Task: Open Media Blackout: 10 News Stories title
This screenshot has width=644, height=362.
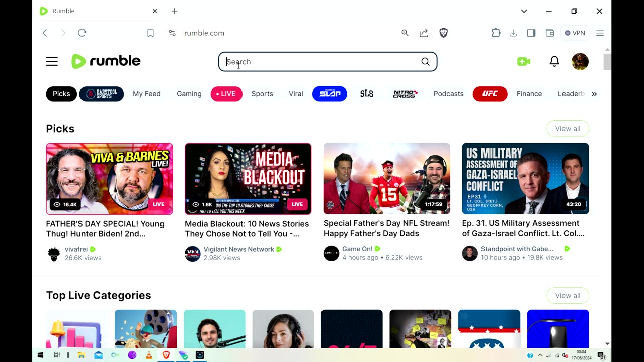Action: click(247, 229)
